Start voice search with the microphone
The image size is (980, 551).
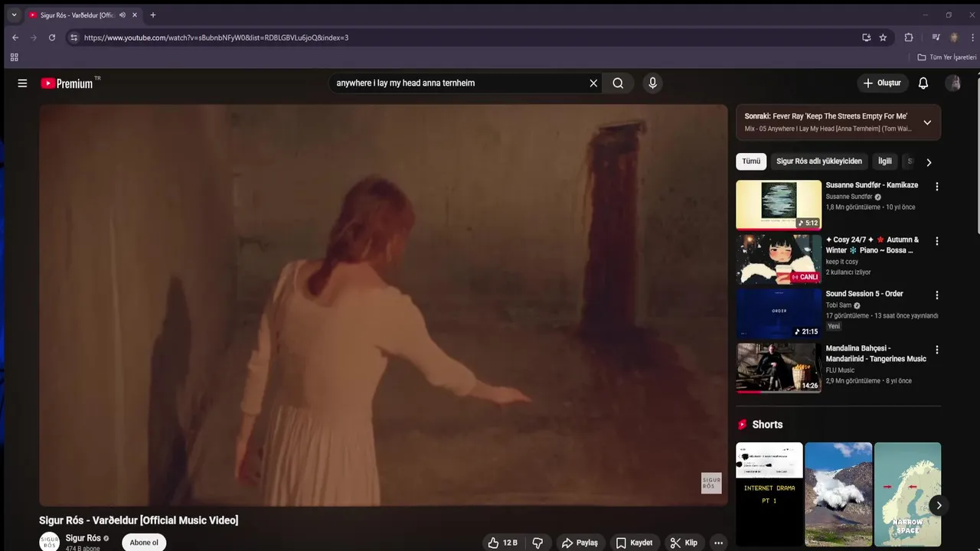point(652,83)
